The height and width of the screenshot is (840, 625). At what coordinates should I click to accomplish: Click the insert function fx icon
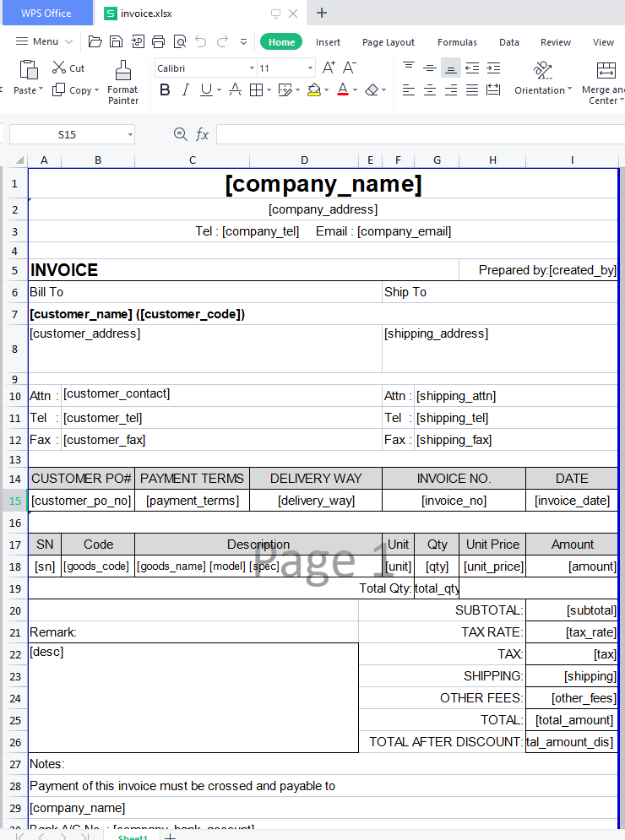[203, 134]
